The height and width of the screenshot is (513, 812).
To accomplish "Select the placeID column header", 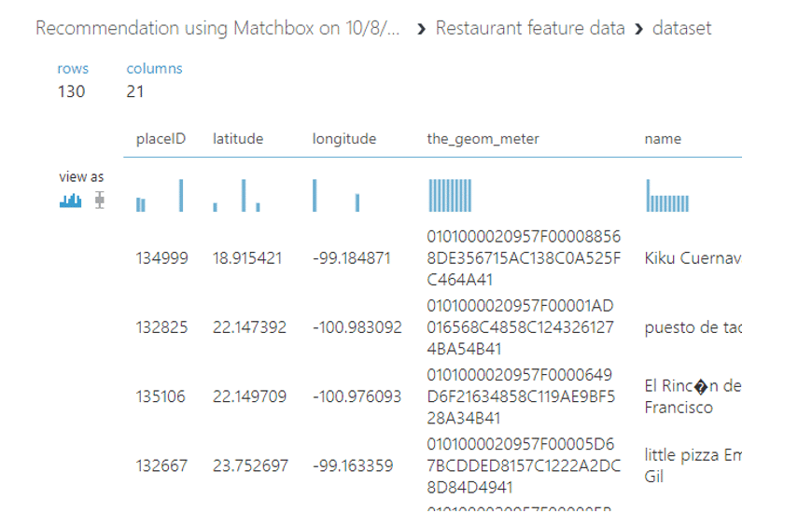I will (x=161, y=139).
